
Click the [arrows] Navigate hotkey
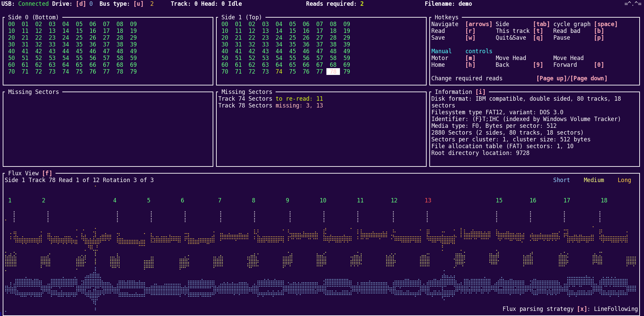pyautogui.click(x=479, y=24)
